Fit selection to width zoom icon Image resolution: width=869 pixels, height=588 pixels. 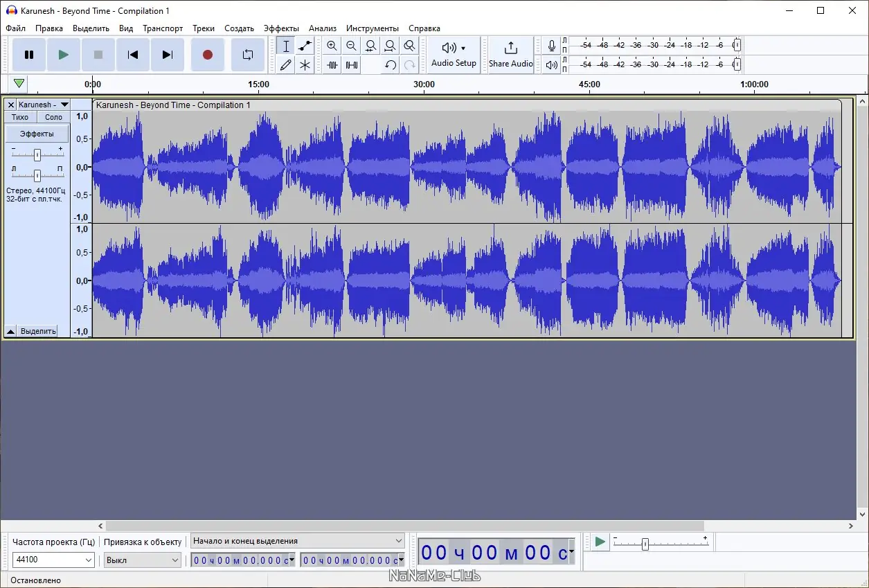click(371, 46)
